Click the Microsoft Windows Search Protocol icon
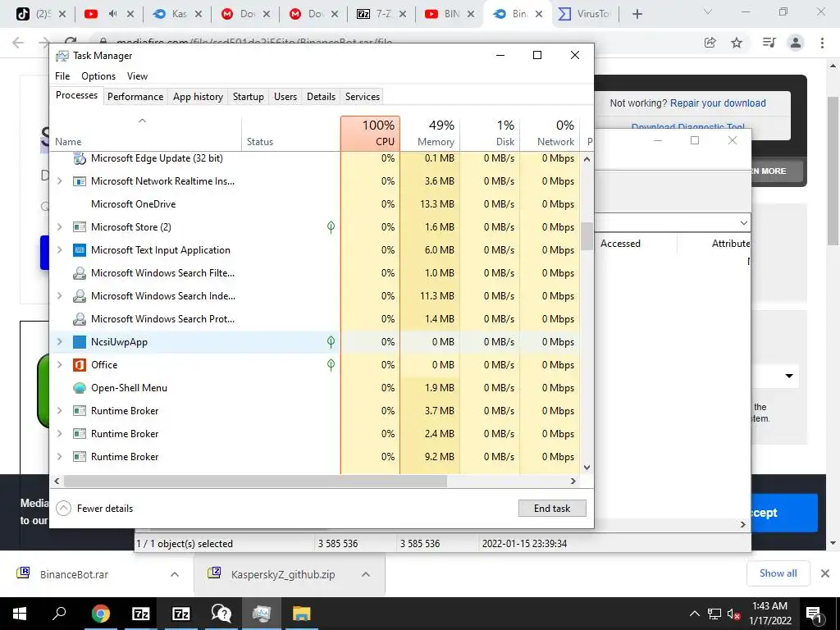Viewport: 840px width, 630px height. point(80,319)
